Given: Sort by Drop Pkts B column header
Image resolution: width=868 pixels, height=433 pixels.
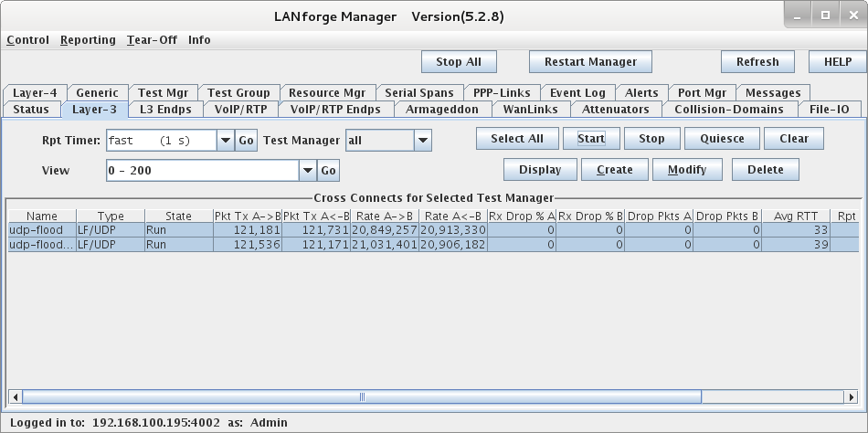Looking at the screenshot, I should pyautogui.click(x=727, y=216).
